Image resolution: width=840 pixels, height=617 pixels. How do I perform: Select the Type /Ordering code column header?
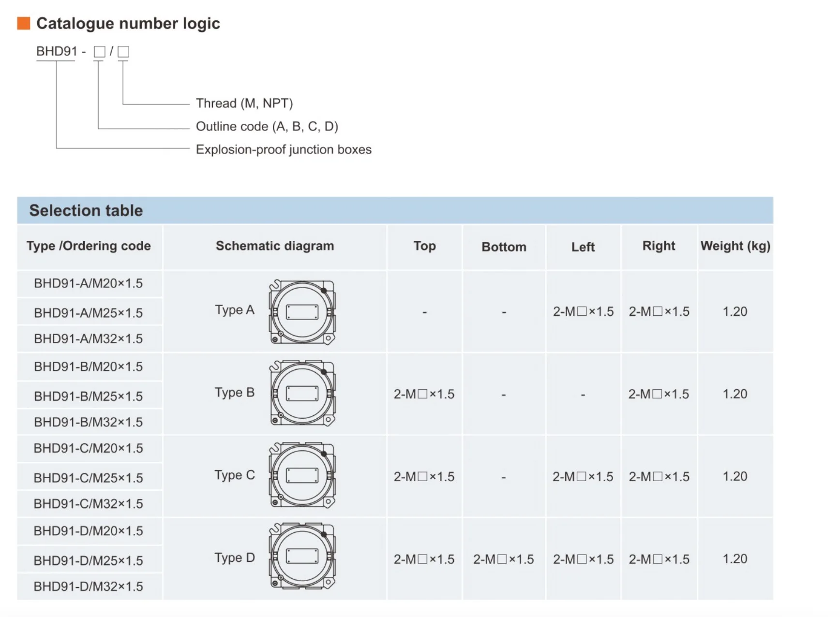(89, 246)
